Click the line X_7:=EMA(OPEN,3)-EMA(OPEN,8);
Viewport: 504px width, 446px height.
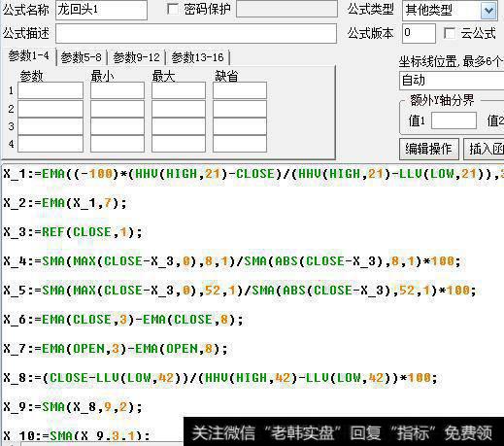116,349
